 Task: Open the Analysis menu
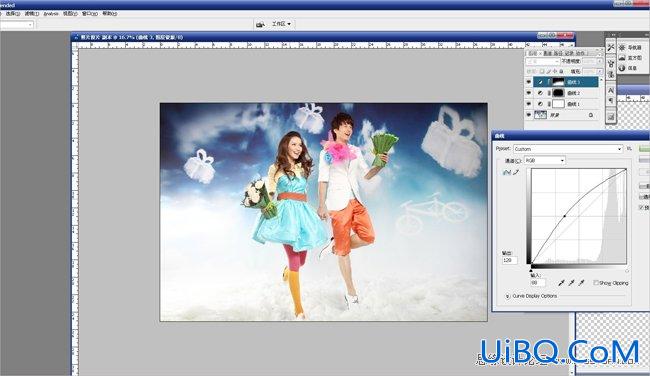tap(51, 14)
